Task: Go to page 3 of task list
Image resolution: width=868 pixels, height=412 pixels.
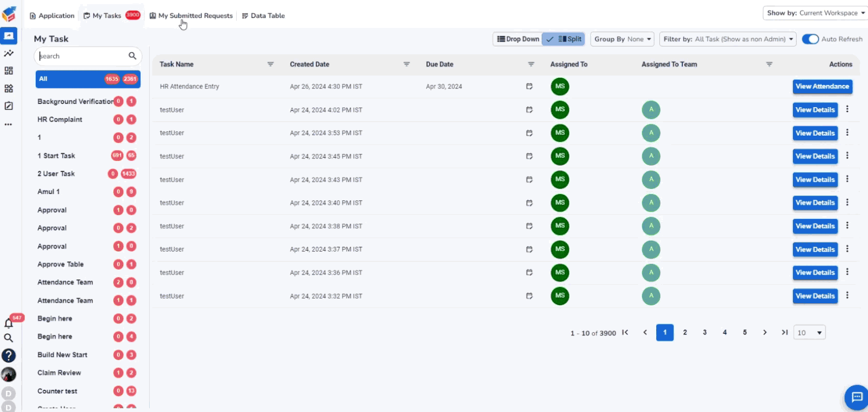Action: 705,332
